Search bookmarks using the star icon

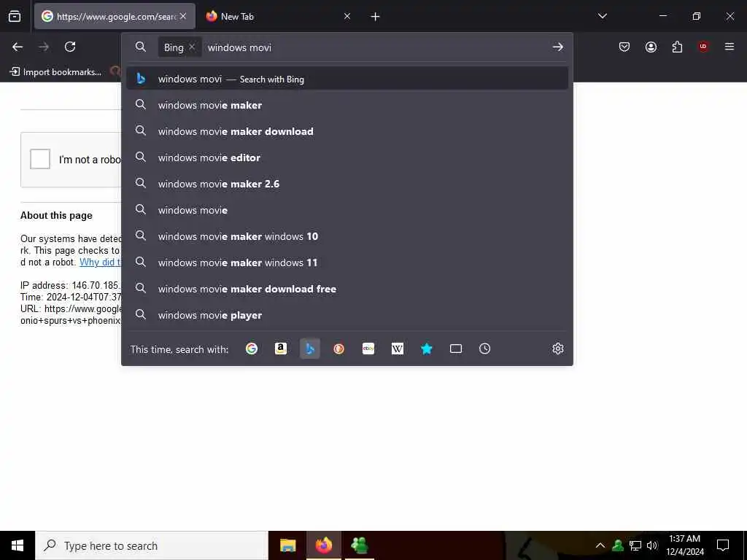(426, 349)
